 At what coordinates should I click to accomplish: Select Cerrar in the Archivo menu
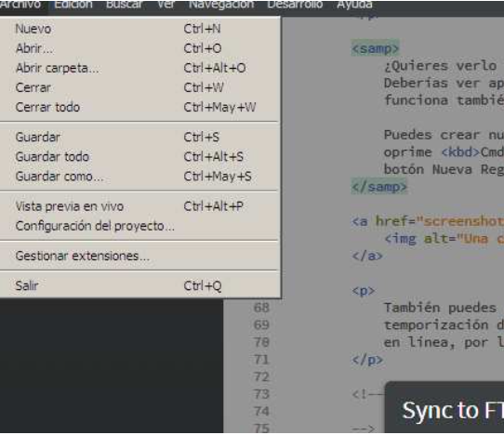[x=139, y=87]
